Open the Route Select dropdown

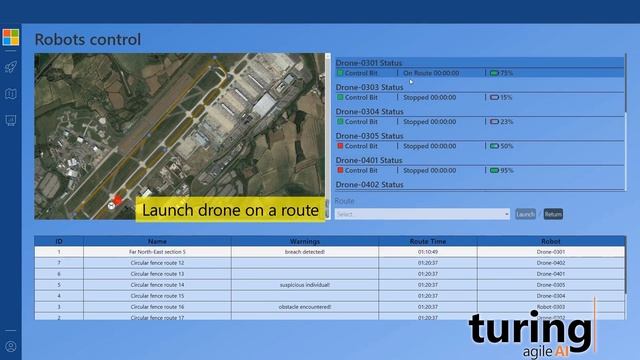422,214
